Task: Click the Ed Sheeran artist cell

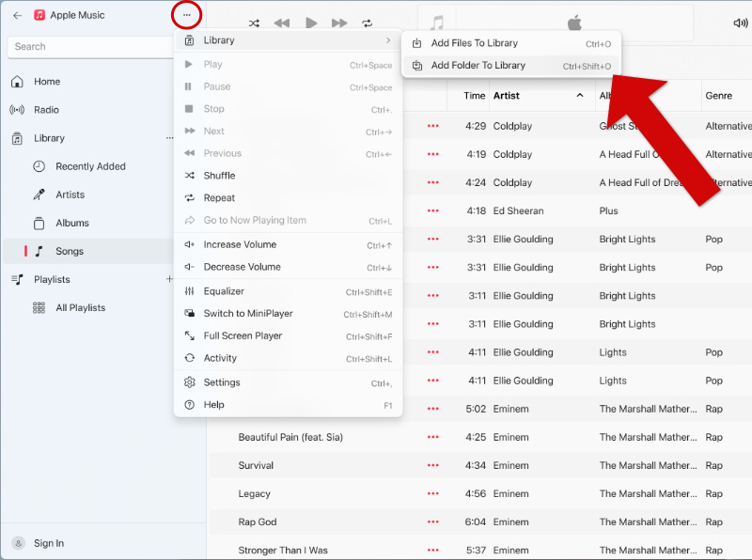Action: point(519,211)
